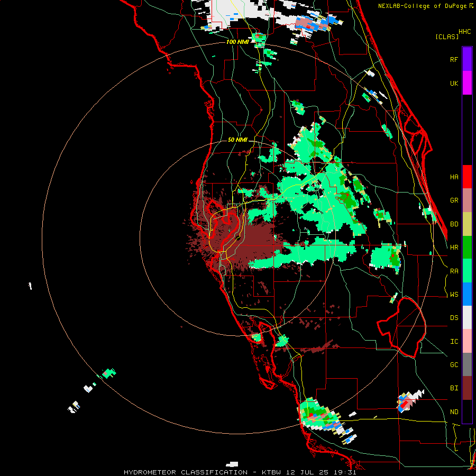Click the BI legend label text

tap(454, 388)
